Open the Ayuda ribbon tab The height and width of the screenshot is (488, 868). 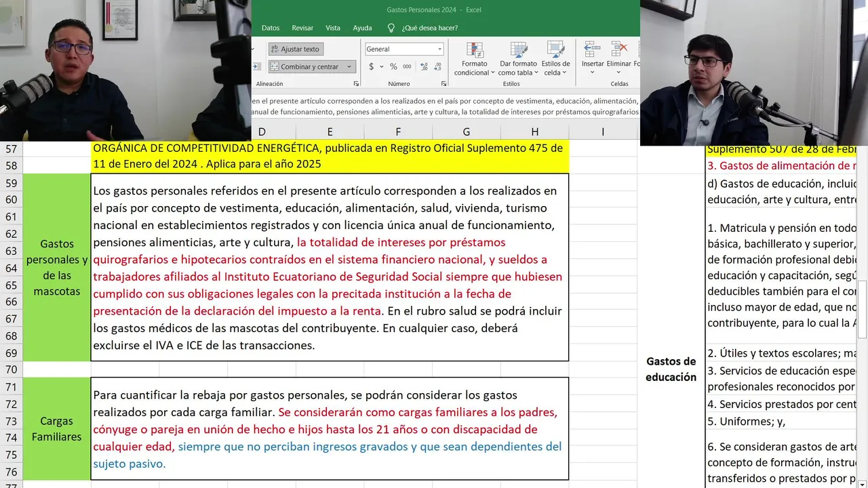point(362,28)
